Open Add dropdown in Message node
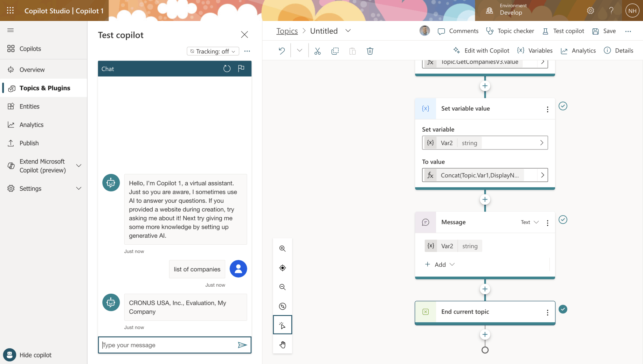 pyautogui.click(x=440, y=265)
